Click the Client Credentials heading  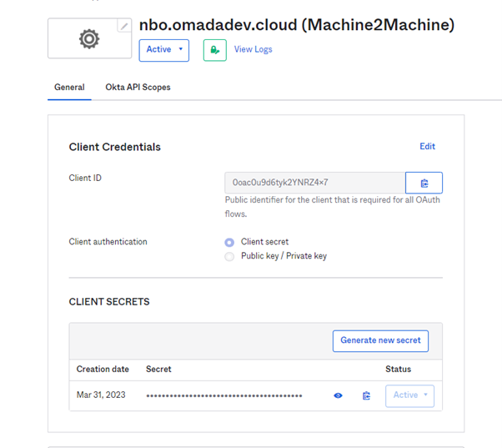point(114,147)
